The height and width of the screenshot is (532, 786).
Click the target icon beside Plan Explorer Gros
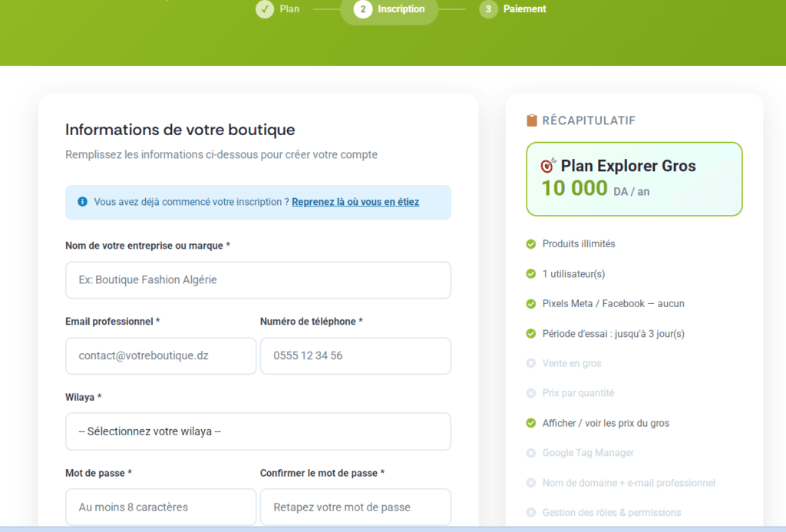tap(548, 165)
